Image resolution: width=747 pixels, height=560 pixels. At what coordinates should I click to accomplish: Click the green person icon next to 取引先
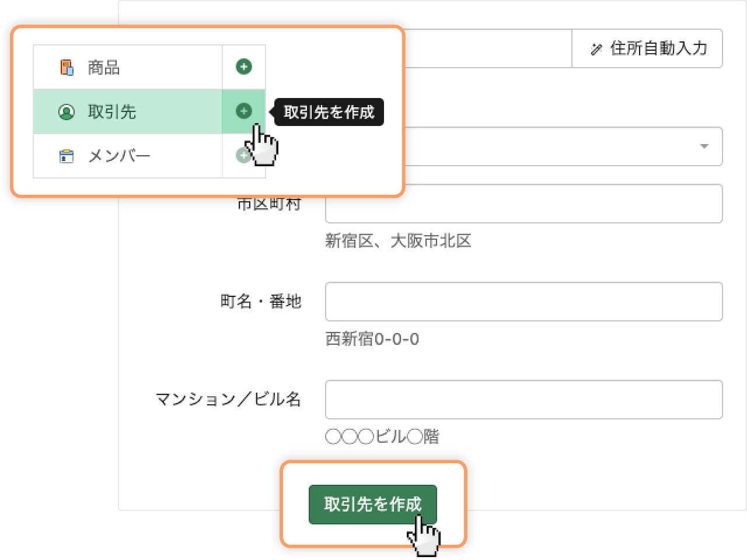tap(67, 111)
